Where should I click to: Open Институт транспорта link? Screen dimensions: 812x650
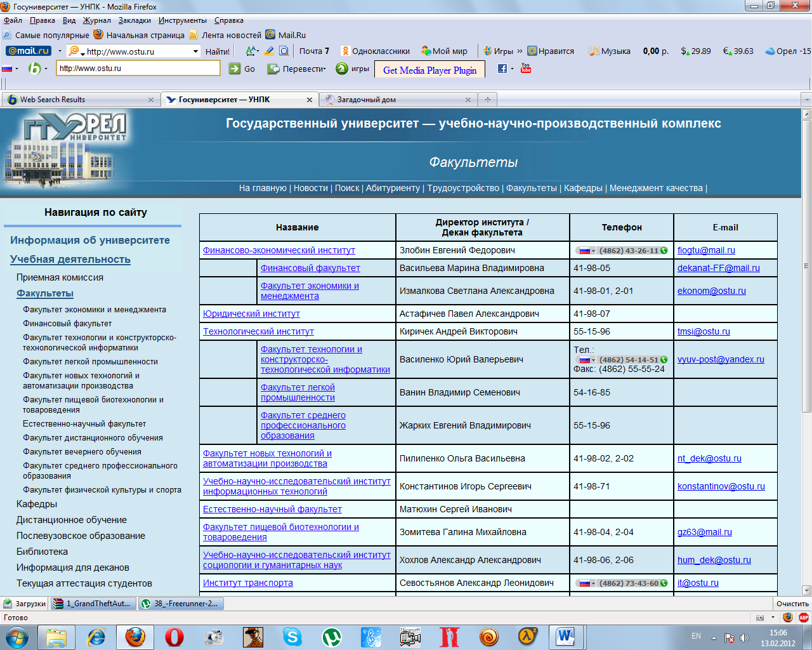(x=248, y=583)
